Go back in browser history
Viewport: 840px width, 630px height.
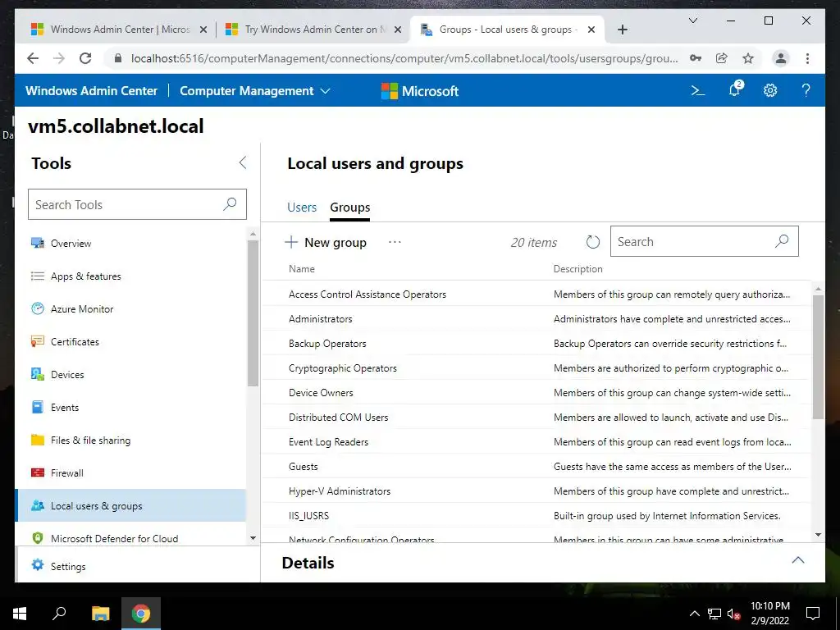[x=33, y=58]
